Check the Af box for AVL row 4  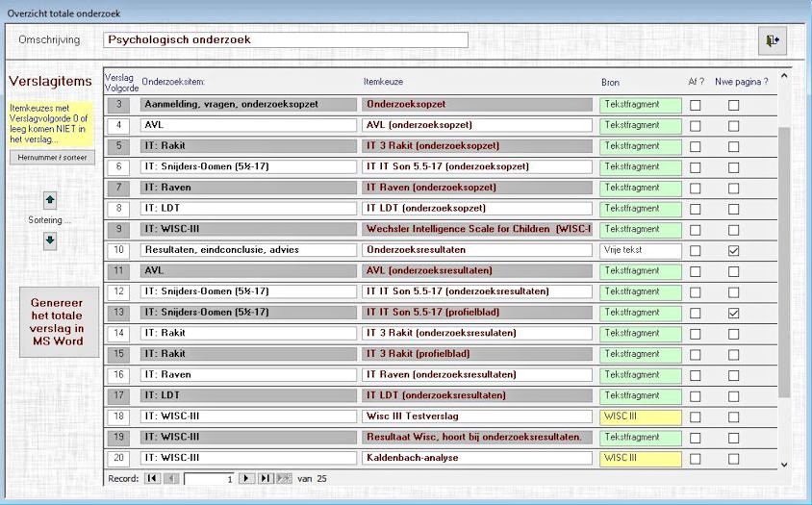coord(695,125)
